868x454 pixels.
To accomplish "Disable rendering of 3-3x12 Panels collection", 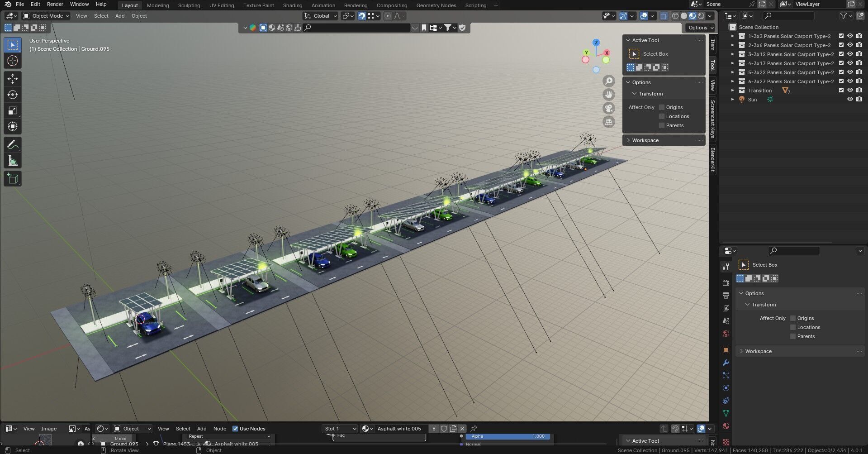I will coord(859,54).
